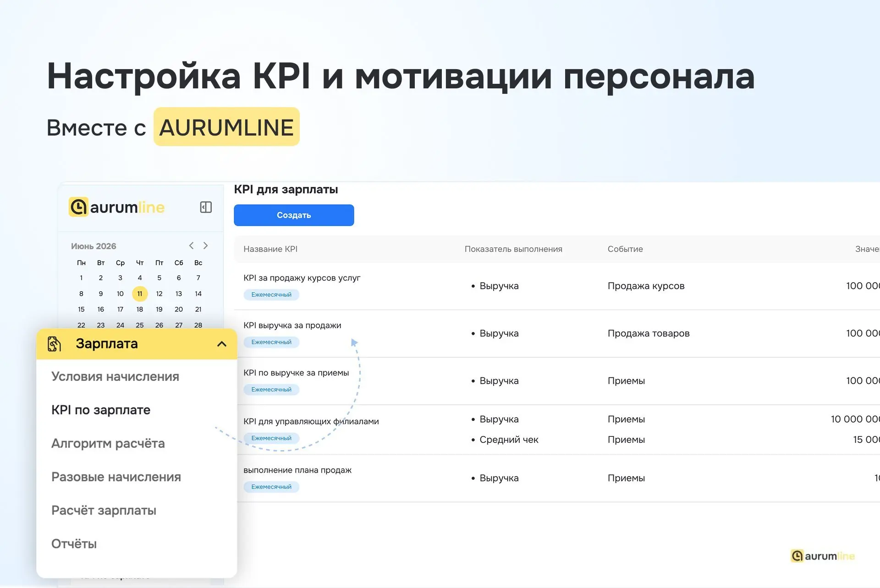Open KPI по выручке за приемы
Image resolution: width=880 pixels, height=588 pixels.
click(296, 373)
